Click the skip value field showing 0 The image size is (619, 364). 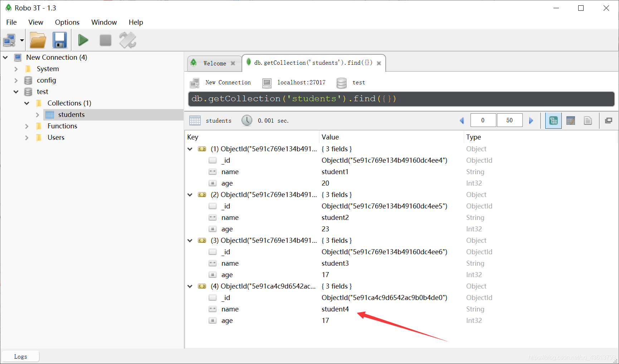483,120
